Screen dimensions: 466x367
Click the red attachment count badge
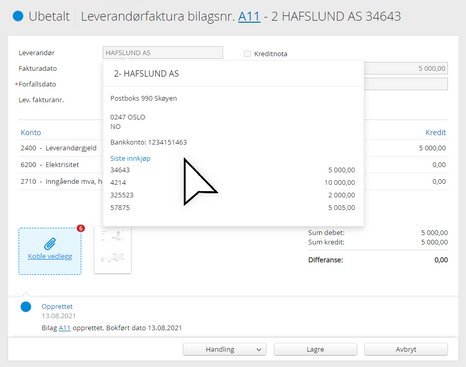pyautogui.click(x=81, y=228)
